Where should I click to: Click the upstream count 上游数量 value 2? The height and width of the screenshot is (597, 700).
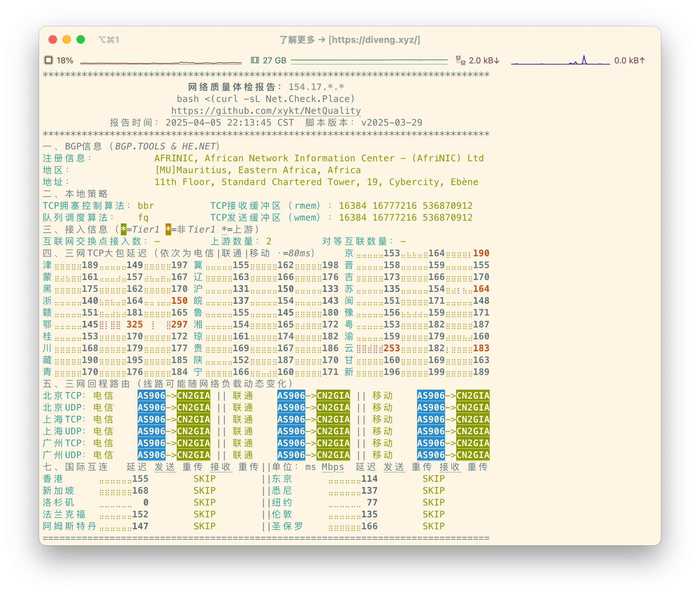click(x=269, y=241)
